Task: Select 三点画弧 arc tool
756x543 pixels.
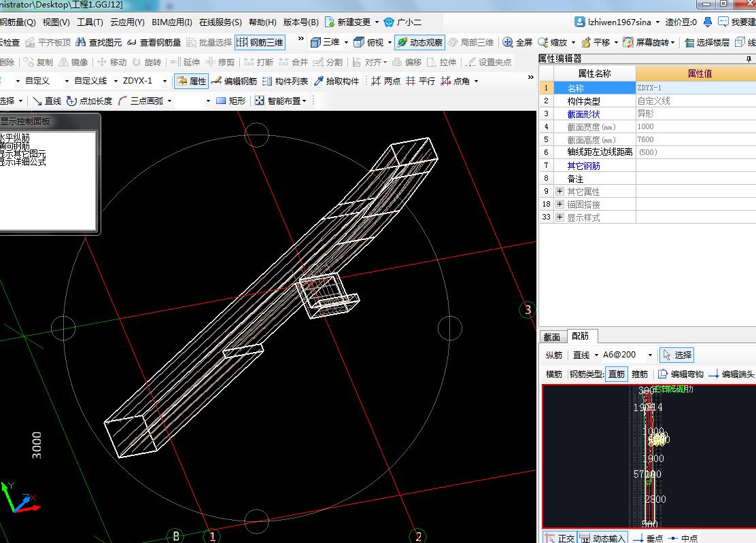Action: (141, 101)
